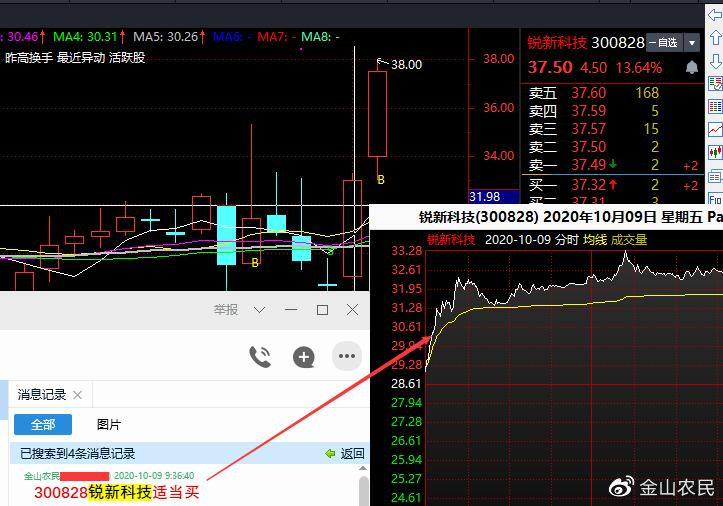Viewport: 723px width, 506px height.
Task: Select the 卖二 37.50 order row
Action: tap(613, 147)
